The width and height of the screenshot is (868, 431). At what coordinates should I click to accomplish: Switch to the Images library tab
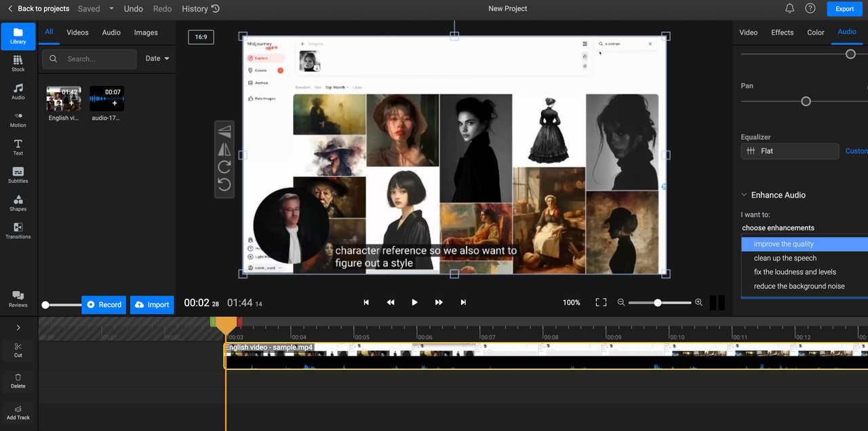click(x=146, y=33)
